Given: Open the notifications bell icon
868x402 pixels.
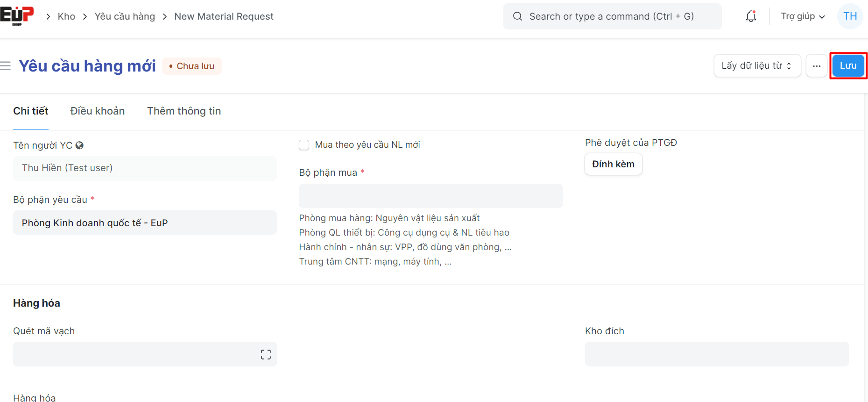Looking at the screenshot, I should (x=751, y=16).
